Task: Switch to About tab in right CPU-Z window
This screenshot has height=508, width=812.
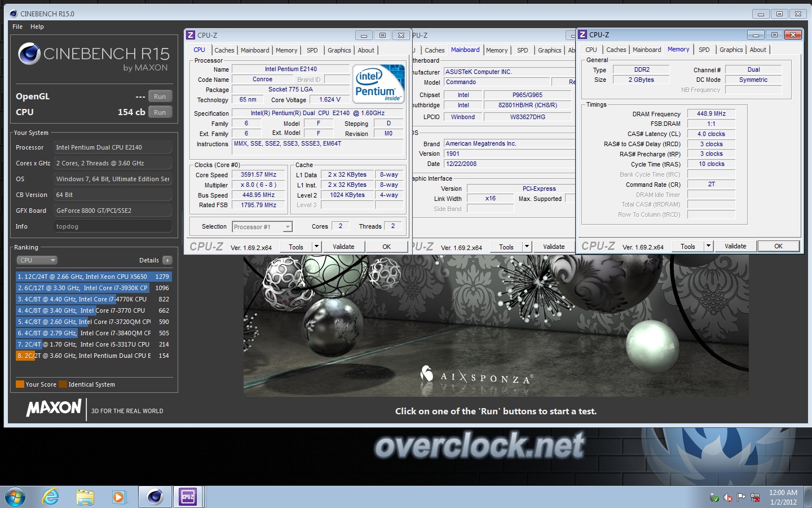Action: (758, 50)
